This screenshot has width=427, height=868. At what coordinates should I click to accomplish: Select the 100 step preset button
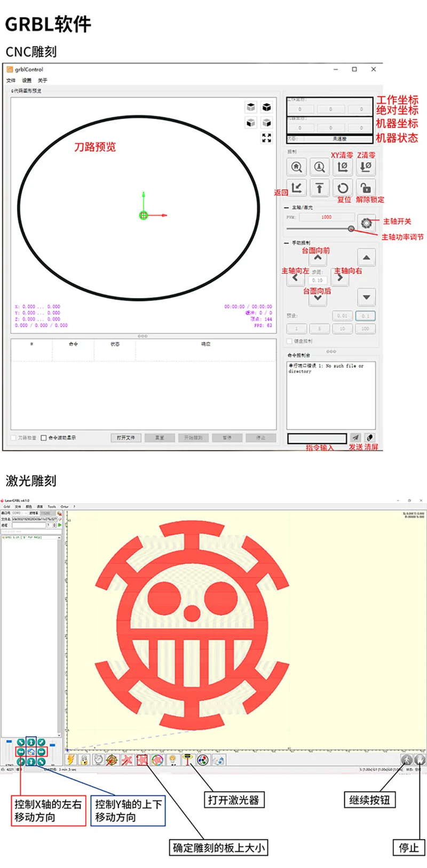[x=366, y=329]
